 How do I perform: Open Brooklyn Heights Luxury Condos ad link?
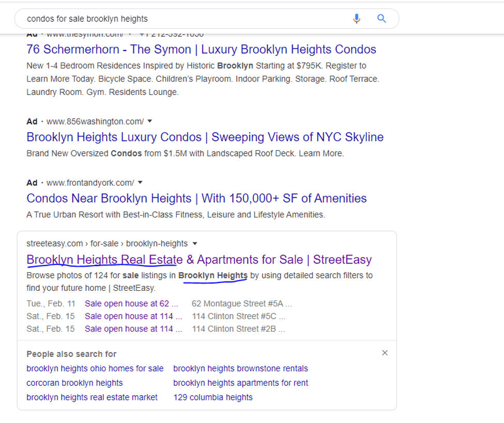point(205,137)
